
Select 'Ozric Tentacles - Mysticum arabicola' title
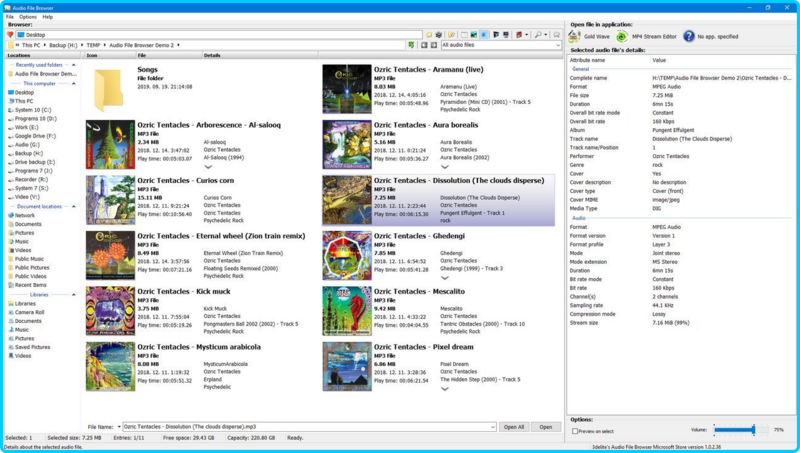199,347
